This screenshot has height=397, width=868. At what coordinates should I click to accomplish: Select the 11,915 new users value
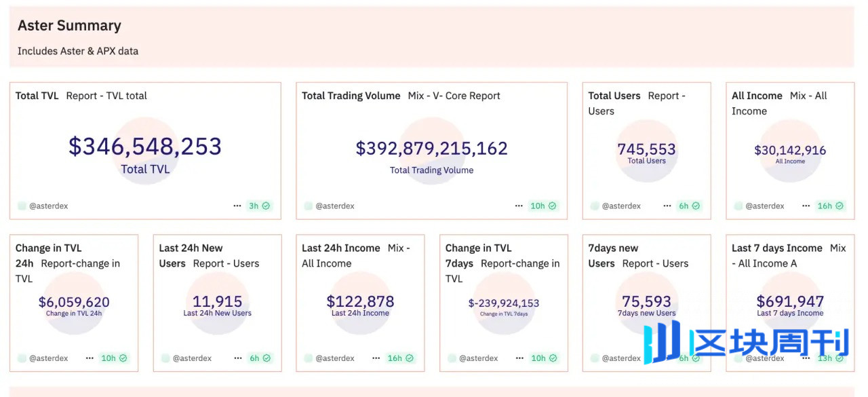[x=217, y=301]
